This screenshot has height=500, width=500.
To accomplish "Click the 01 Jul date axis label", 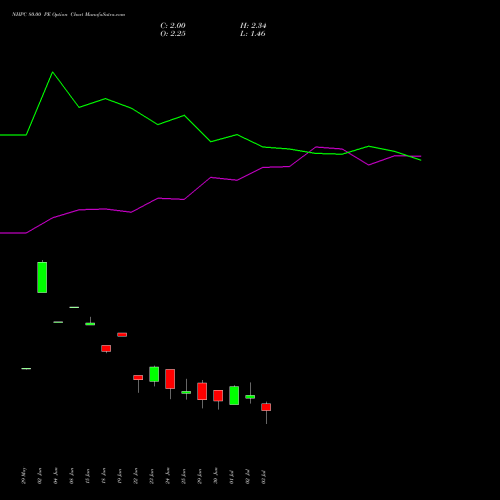I will 232,476.
